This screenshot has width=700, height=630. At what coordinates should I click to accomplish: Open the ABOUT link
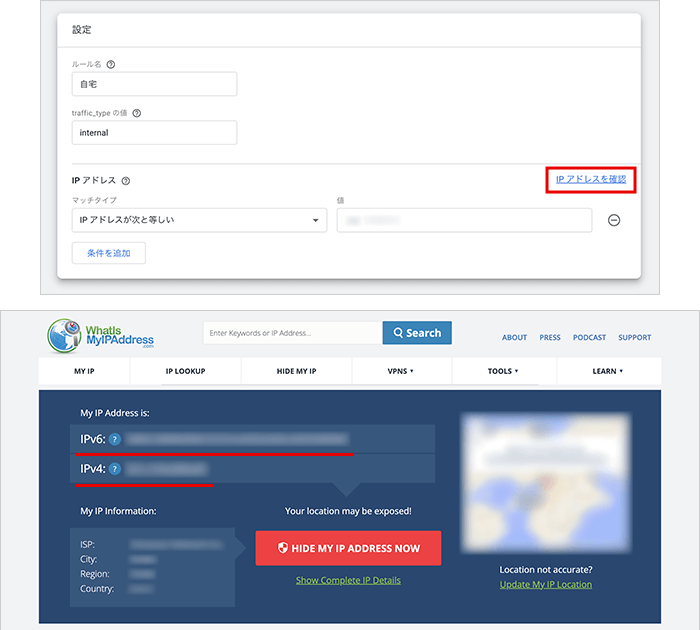click(x=514, y=338)
